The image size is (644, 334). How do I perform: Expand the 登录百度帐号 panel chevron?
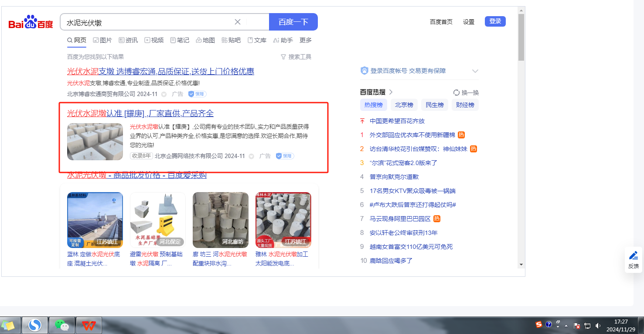point(475,71)
